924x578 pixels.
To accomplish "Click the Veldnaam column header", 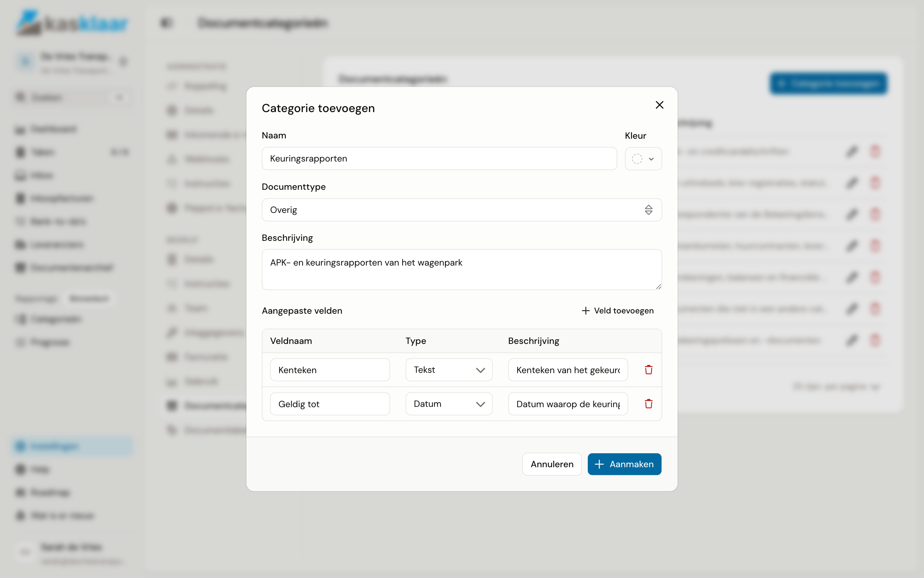I will click(x=291, y=341).
